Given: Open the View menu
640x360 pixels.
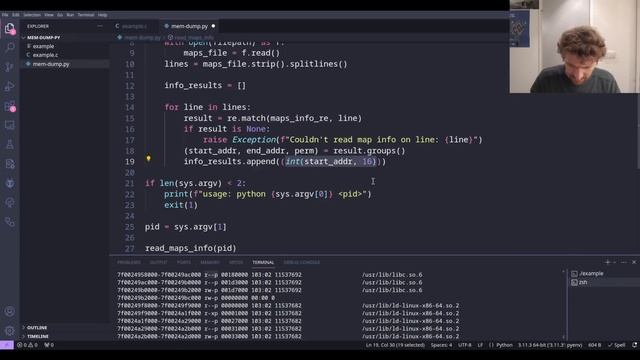Looking at the screenshot, I should pos(49,15).
